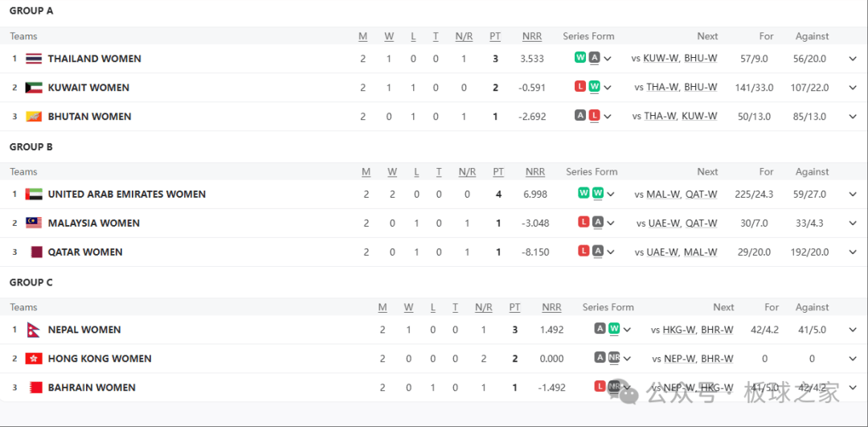The image size is (868, 427).
Task: Click the Bahrain flag icon
Action: pyautogui.click(x=34, y=388)
